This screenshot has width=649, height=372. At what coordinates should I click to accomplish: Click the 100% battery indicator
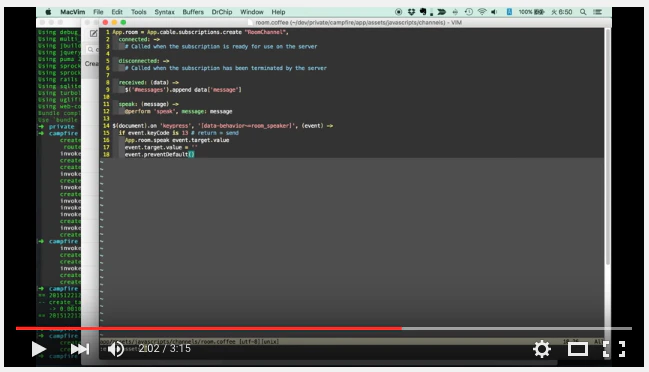pos(531,12)
